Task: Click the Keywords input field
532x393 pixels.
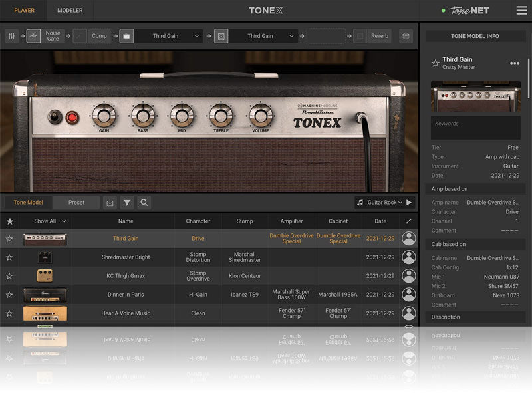Action: [475, 128]
